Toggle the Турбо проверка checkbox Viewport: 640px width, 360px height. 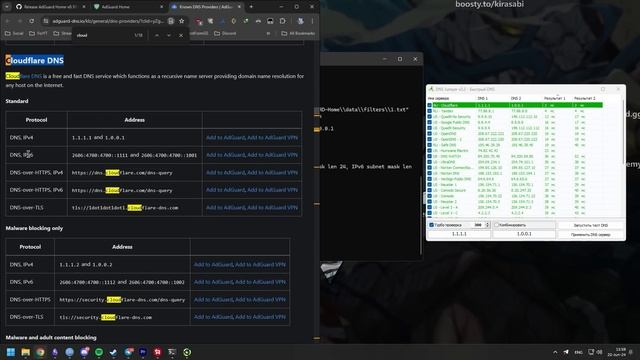click(x=431, y=225)
